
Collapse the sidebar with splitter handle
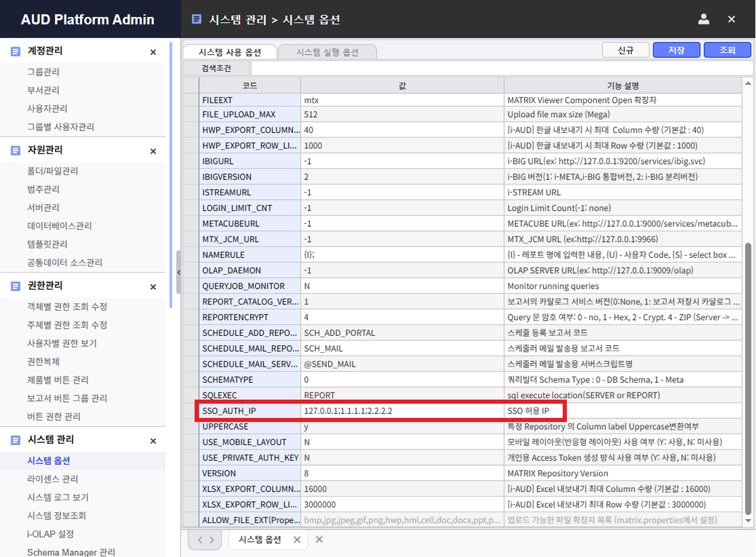click(178, 272)
